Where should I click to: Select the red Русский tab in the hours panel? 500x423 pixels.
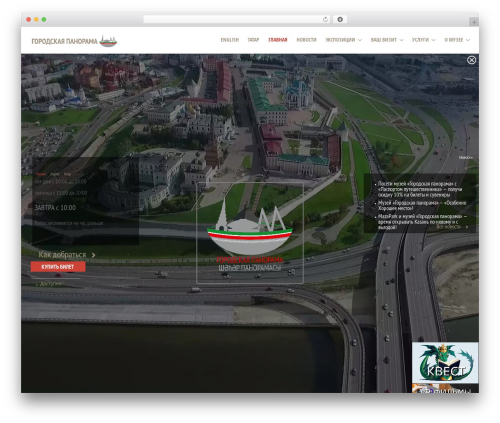click(x=41, y=174)
